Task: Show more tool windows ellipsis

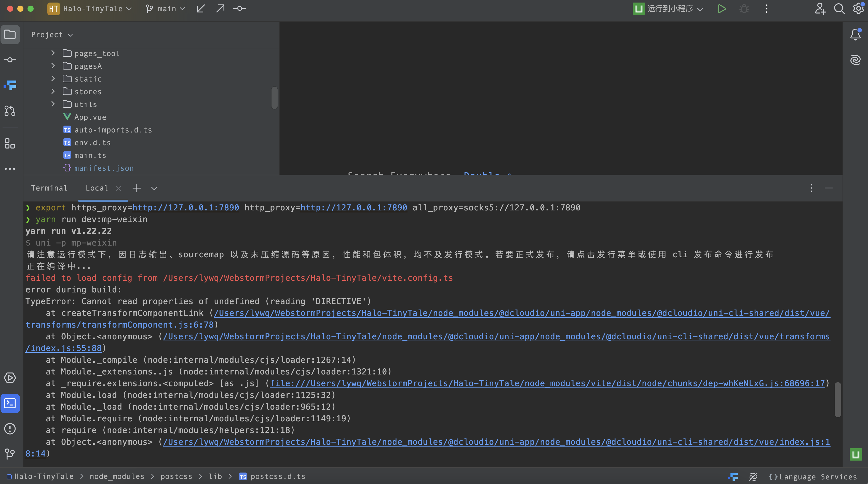Action: [10, 169]
